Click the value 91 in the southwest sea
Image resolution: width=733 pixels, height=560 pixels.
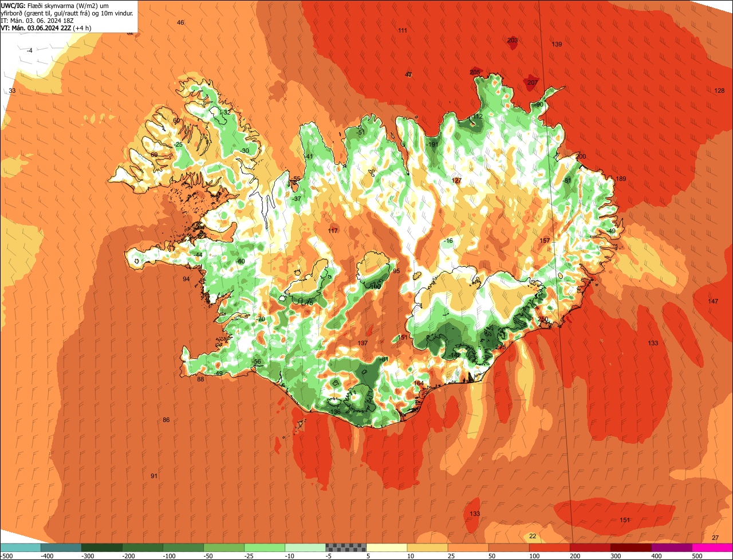pos(154,476)
